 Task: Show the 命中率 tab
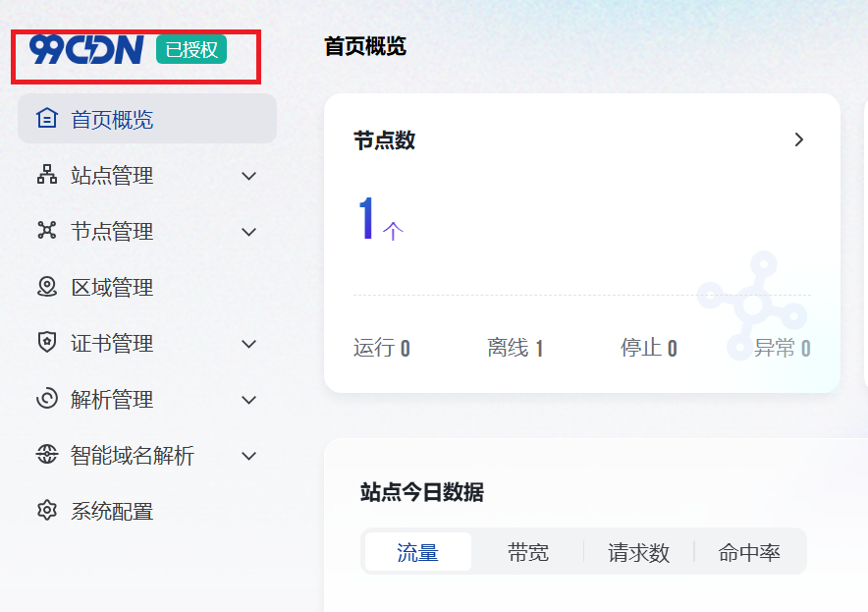[749, 552]
